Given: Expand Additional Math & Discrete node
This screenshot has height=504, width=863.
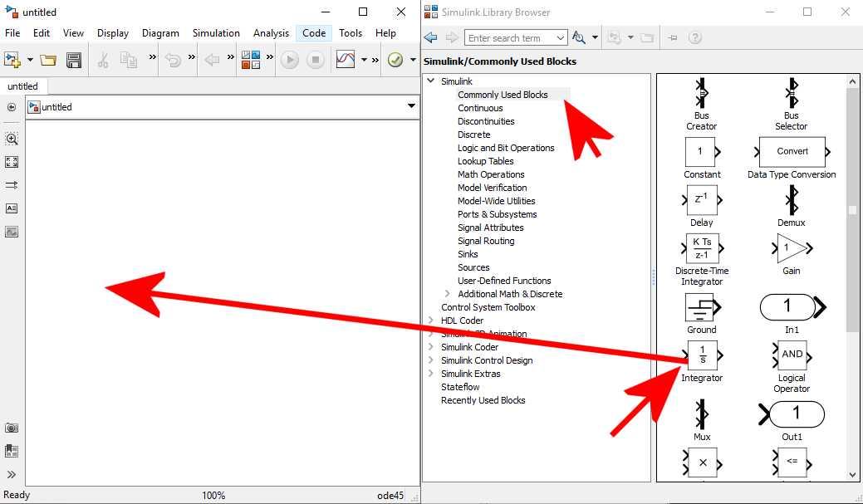Looking at the screenshot, I should click(x=448, y=294).
